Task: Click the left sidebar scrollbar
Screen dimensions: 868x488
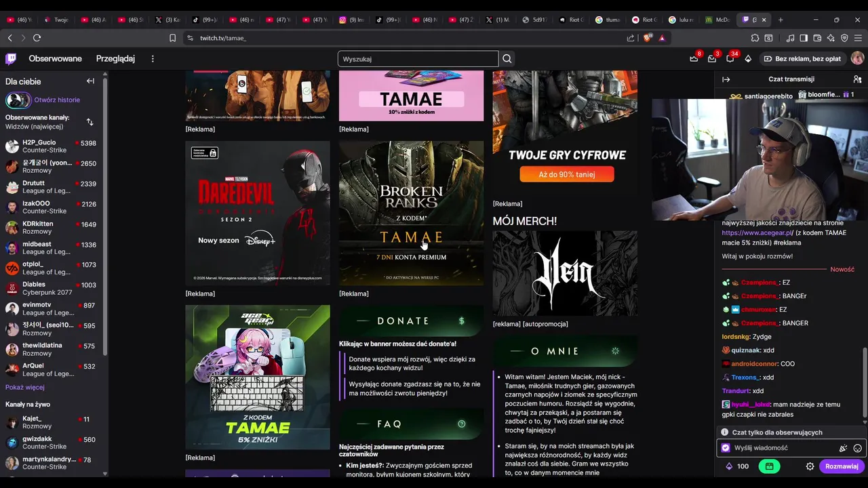Action: 105,217
